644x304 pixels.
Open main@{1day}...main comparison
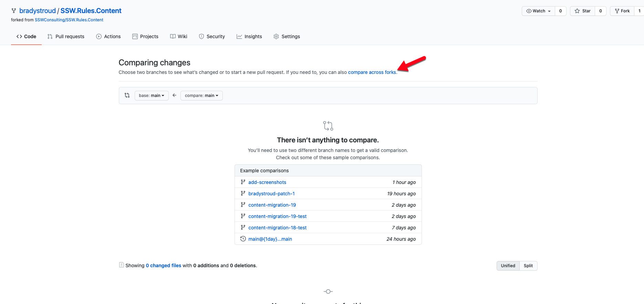click(x=270, y=239)
